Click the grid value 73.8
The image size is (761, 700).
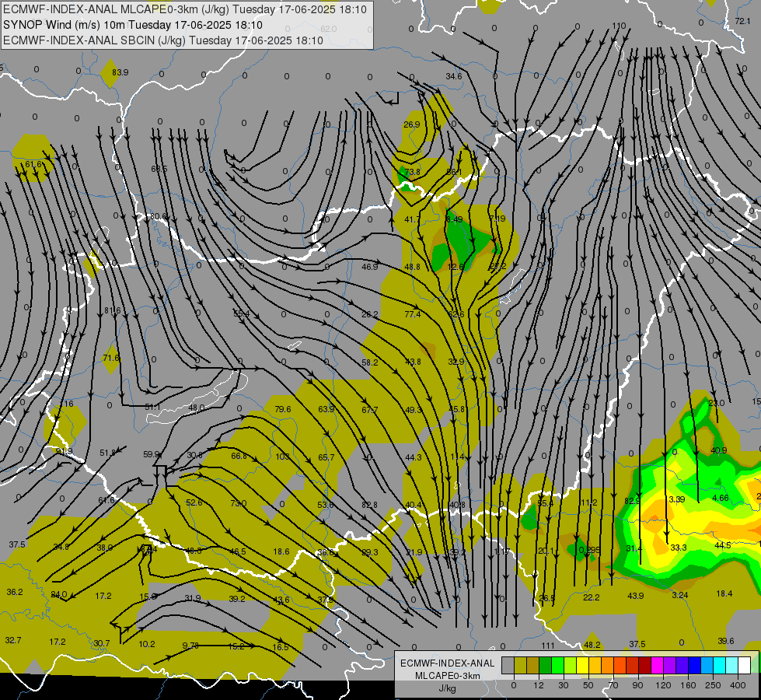[412, 172]
